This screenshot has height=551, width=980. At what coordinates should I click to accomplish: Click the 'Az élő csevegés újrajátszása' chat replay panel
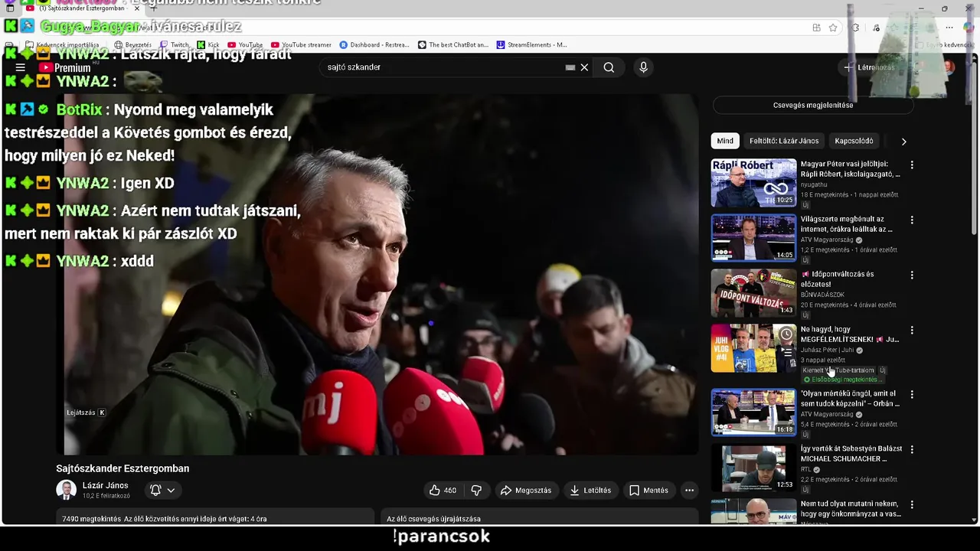tap(539, 517)
